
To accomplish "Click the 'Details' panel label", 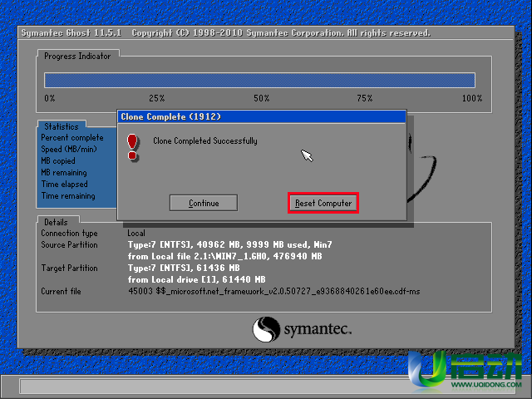I will [56, 222].
